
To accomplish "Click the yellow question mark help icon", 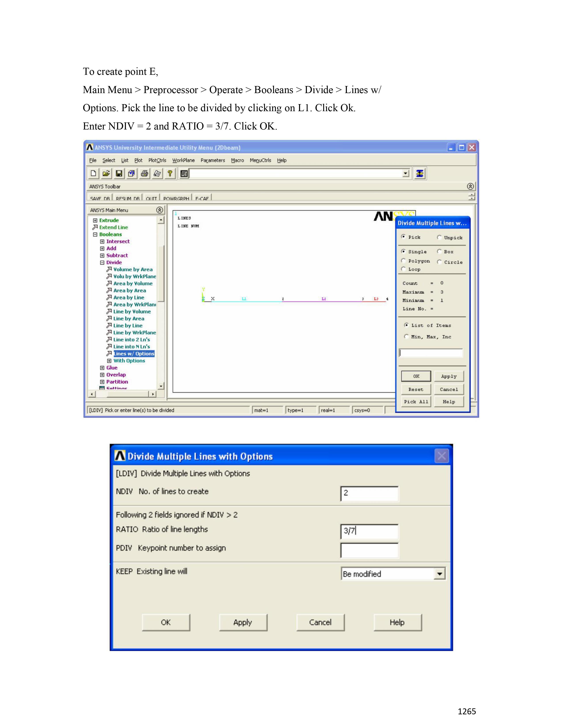I will pos(170,173).
